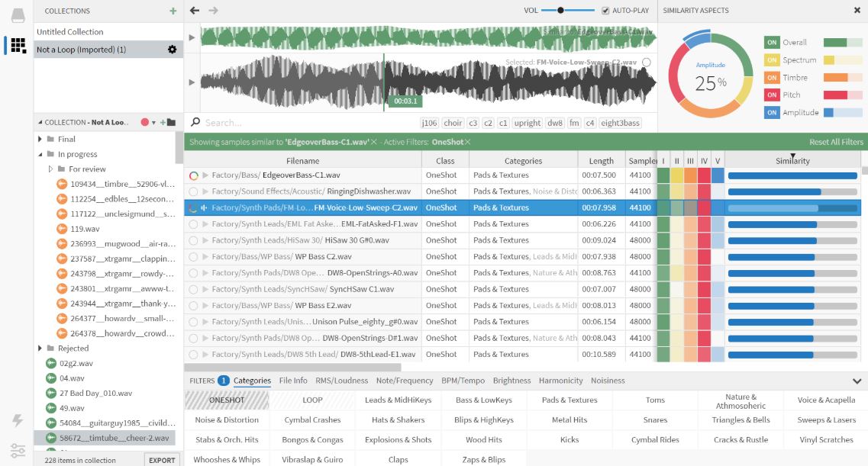The image size is (868, 466).
Task: Click green waveform icon of 49.wav
Action: pyautogui.click(x=51, y=408)
